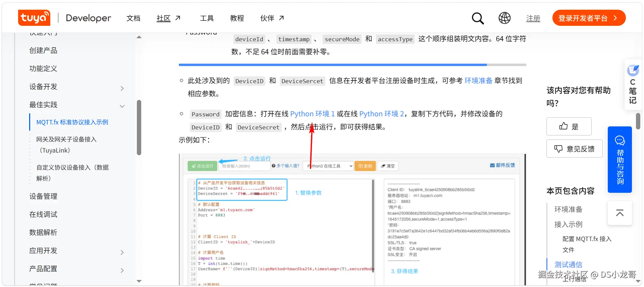Screen dimensions: 644x287
Task: Expand the 应用开发 sidebar section
Action: [122, 252]
